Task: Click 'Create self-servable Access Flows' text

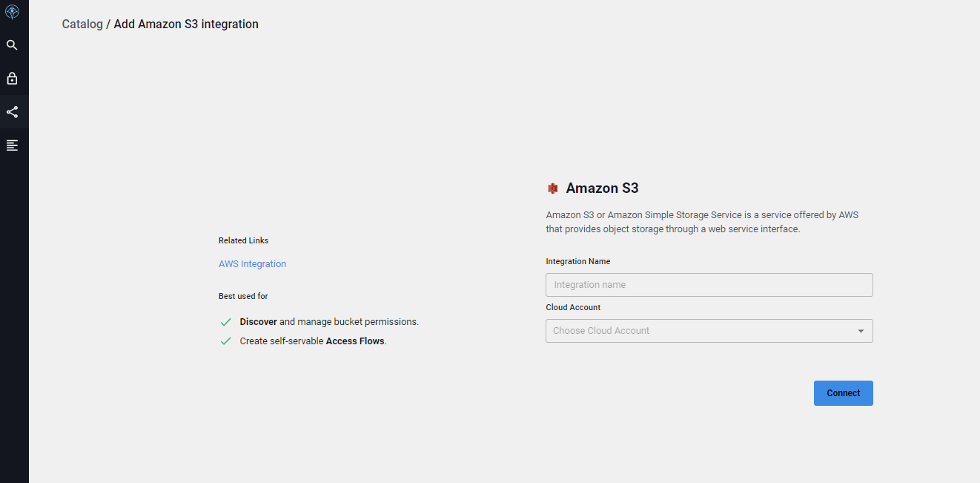Action: (313, 341)
